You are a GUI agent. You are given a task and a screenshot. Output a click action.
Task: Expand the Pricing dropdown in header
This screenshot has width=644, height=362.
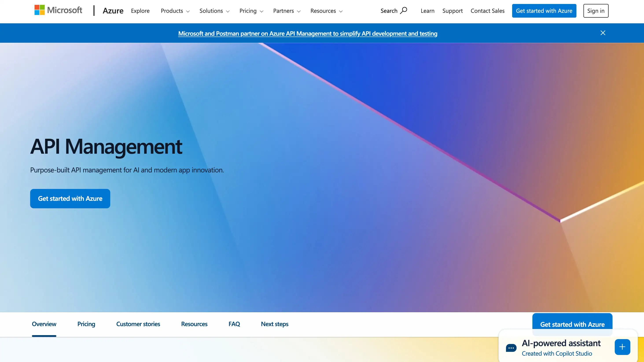pyautogui.click(x=251, y=11)
